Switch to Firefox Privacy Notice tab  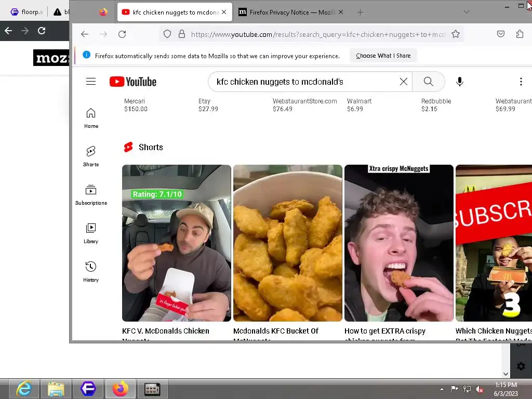coord(291,12)
